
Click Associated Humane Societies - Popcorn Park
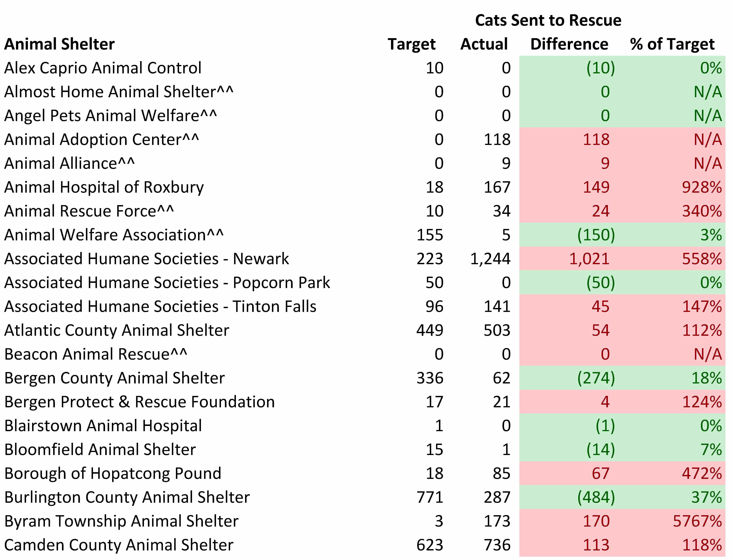(x=167, y=283)
